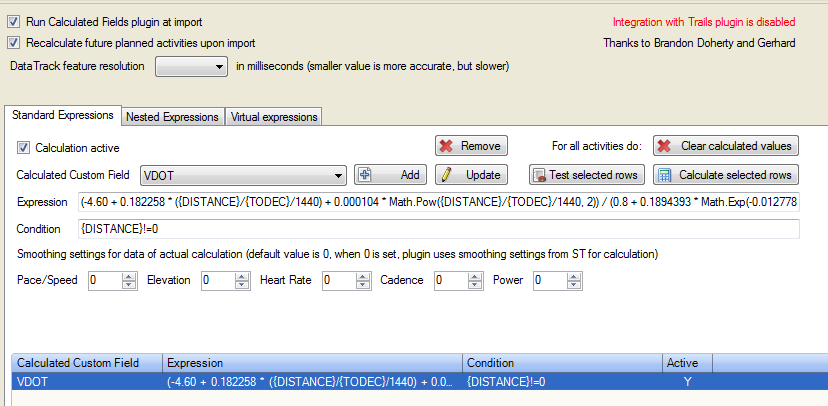828x406 pixels.
Task: Expand the Calculated Custom Field VDOT dropdown
Action: (x=339, y=175)
